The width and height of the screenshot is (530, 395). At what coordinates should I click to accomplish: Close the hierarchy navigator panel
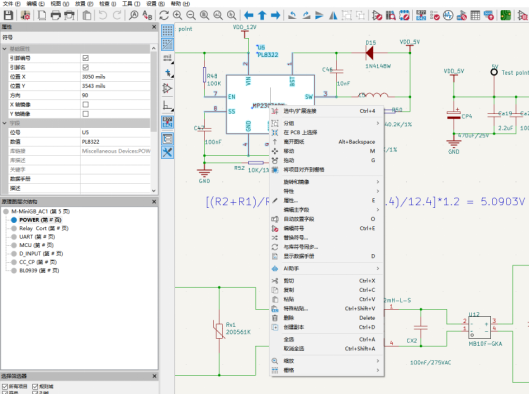pyautogui.click(x=154, y=202)
